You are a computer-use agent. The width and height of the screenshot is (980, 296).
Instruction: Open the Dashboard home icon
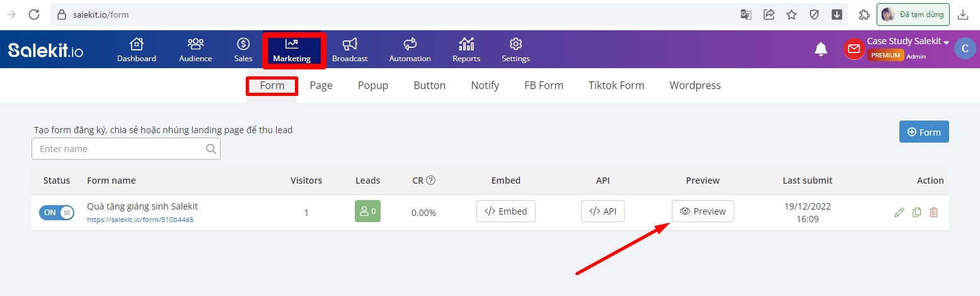(x=136, y=44)
